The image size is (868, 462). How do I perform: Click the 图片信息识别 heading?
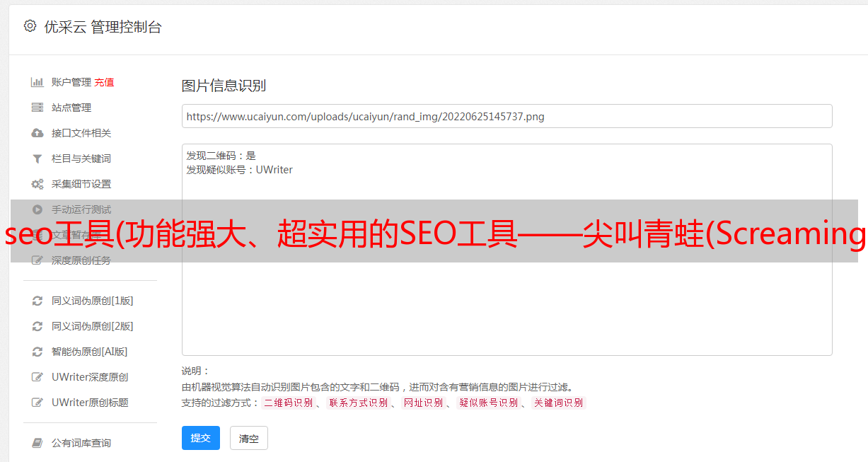tap(224, 86)
